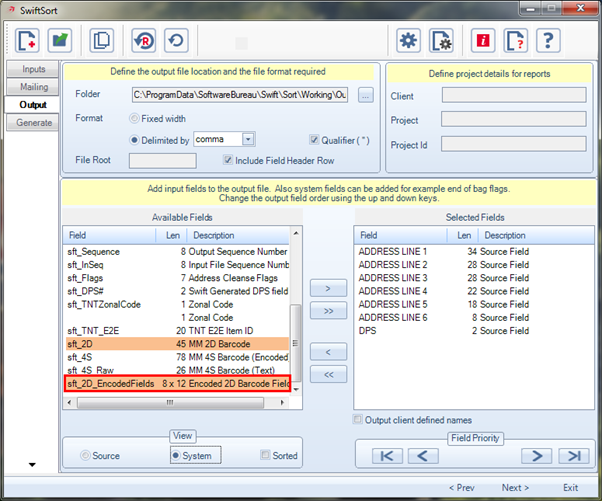The height and width of the screenshot is (501, 602).
Task: Switch to the Inputs tab
Action: click(33, 69)
